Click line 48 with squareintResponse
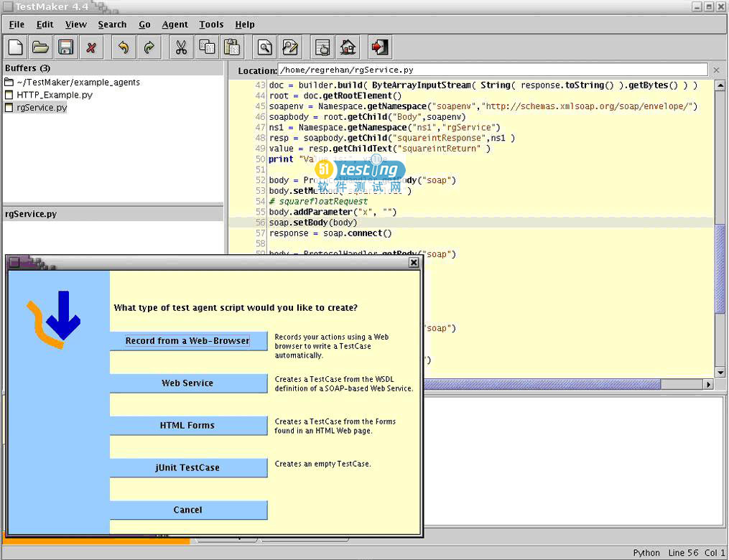Screen dimensions: 729x560 tap(391, 138)
